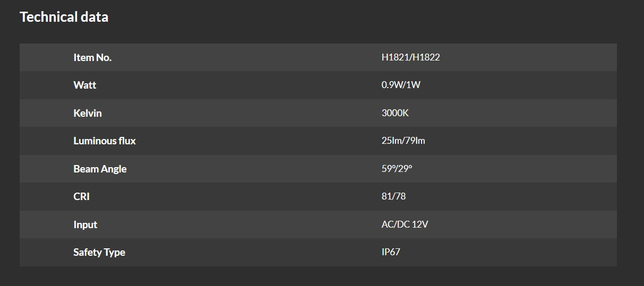
Task: Click the "Watt" row label
Action: pyautogui.click(x=85, y=85)
